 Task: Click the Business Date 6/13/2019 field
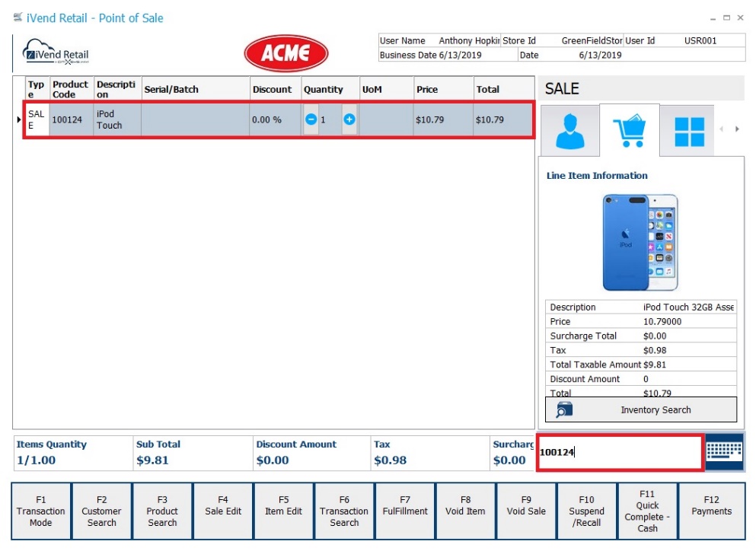coord(448,55)
